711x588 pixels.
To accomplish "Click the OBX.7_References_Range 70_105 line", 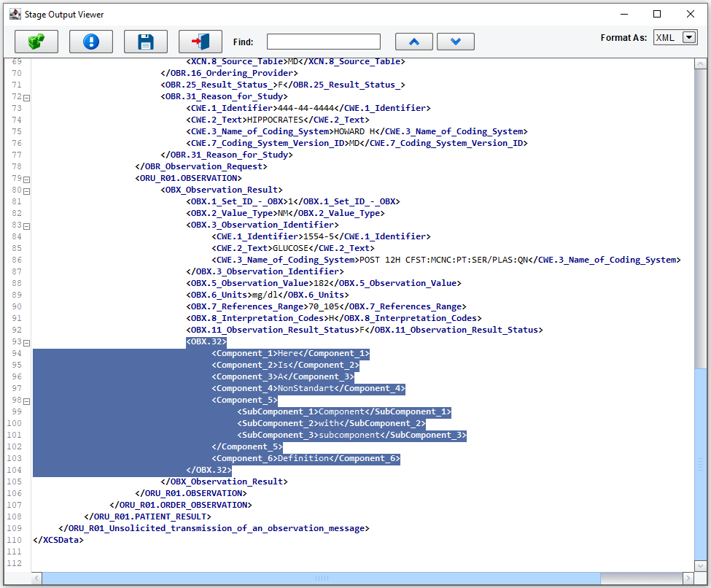I will tap(326, 306).
